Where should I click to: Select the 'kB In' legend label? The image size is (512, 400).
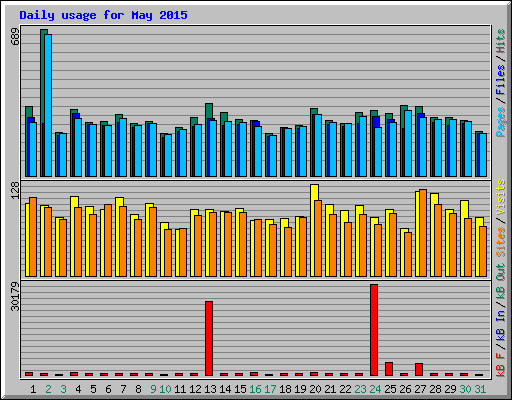click(x=500, y=325)
